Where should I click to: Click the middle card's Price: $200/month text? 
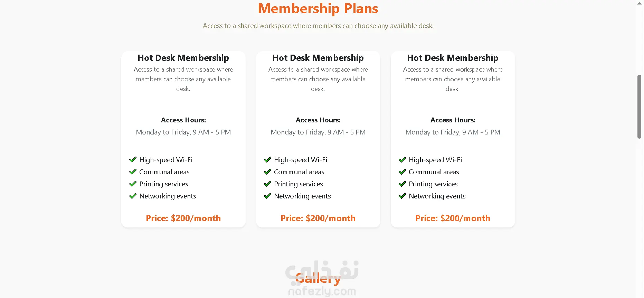tap(318, 218)
